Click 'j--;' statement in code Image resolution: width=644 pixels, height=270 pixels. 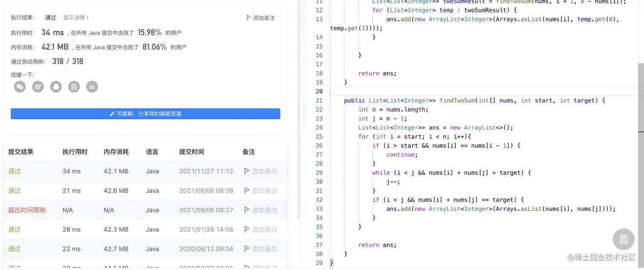point(393,182)
